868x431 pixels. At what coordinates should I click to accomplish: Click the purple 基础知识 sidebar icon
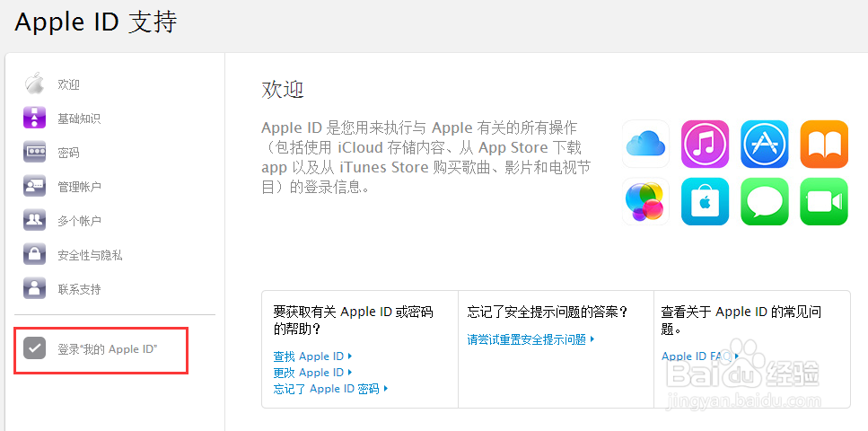click(34, 118)
